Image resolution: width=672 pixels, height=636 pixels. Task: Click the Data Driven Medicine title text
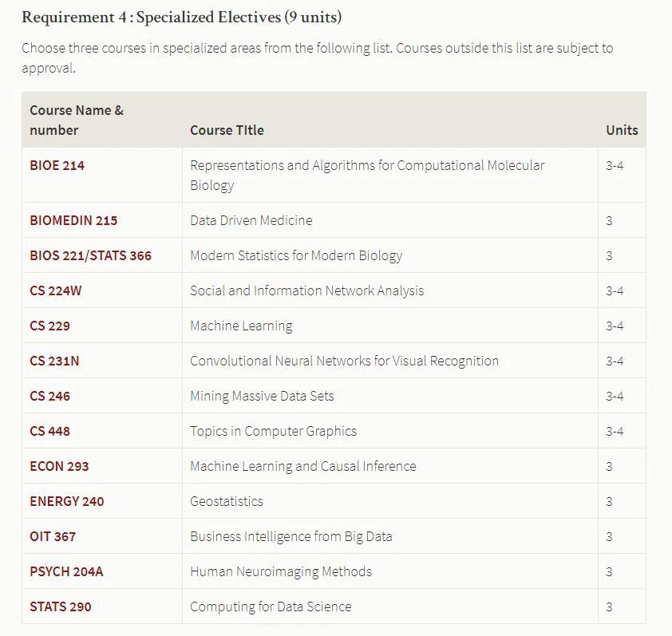(x=251, y=220)
